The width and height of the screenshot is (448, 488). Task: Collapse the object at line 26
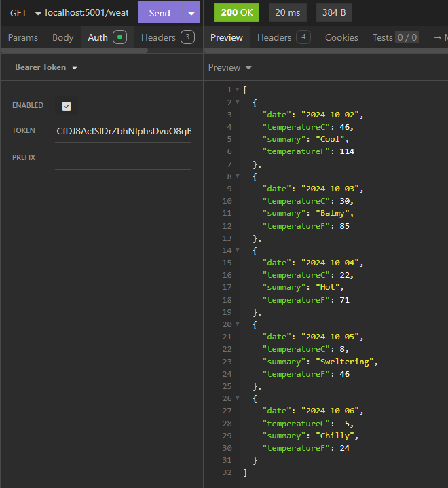pos(238,398)
